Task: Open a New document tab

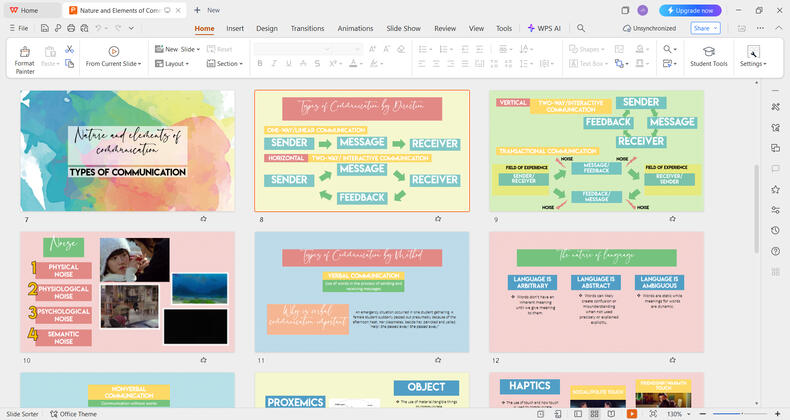Action: [207, 10]
